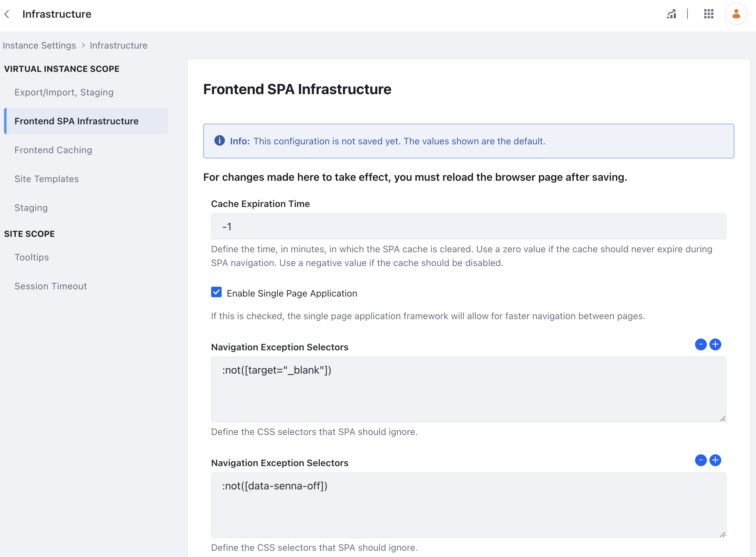Open the analytics chart icon in header
The image size is (756, 557).
pos(671,14)
